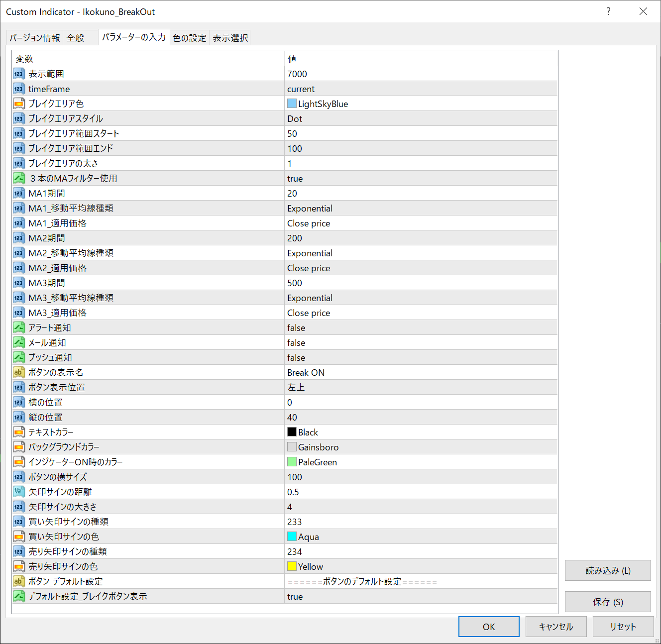The image size is (661, 644).
Task: Click the string icon beside ボタン_デフォルト設定
Action: [x=18, y=581]
